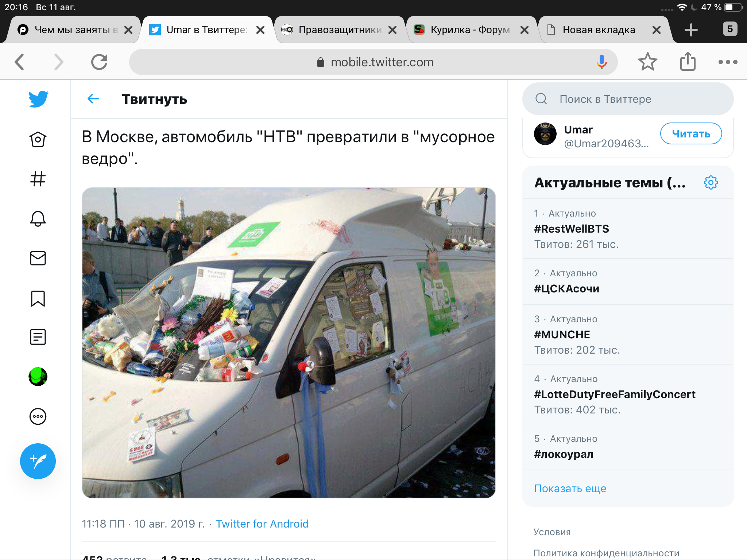This screenshot has width=747, height=560.
Task: Reload the page with refresh icon
Action: coord(99,62)
